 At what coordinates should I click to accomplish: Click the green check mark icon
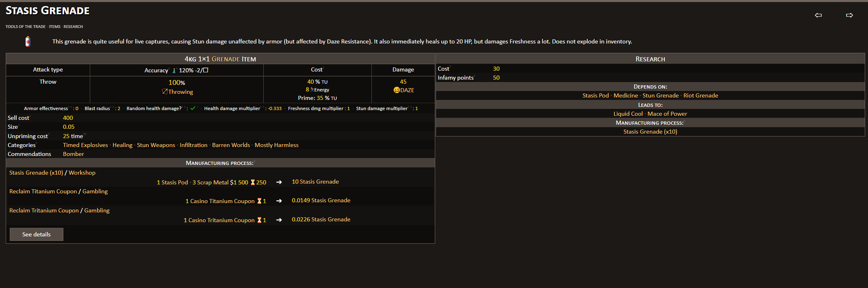tap(193, 108)
